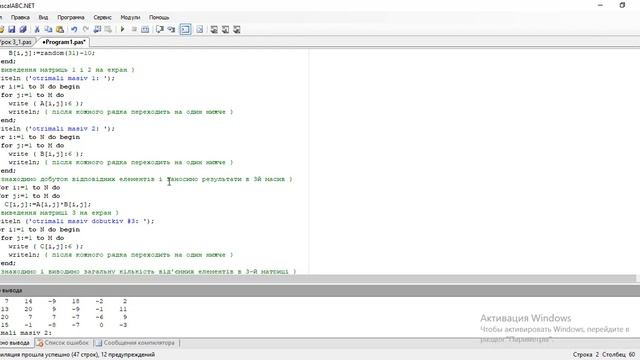
Task: Open the Сообщения компилятора tab
Action: 136,343
